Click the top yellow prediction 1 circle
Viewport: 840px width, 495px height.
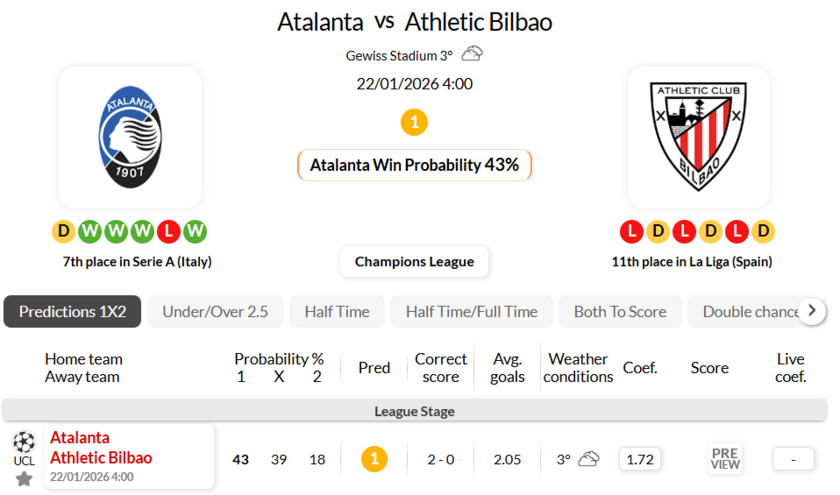(414, 123)
